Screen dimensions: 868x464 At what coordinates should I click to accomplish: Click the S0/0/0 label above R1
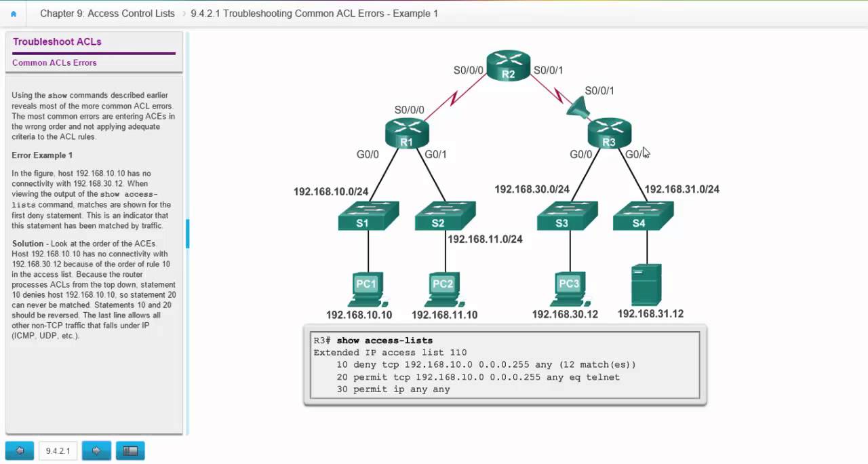[x=410, y=110]
